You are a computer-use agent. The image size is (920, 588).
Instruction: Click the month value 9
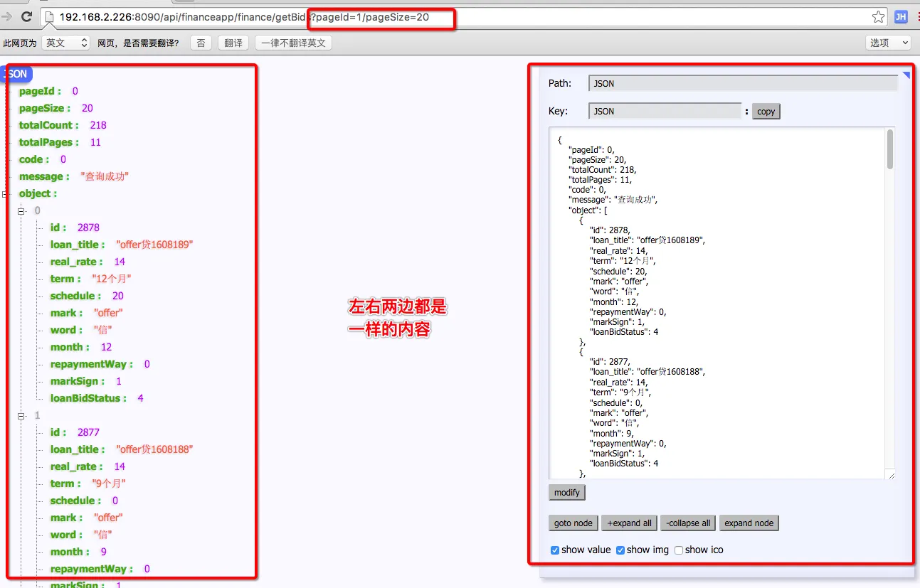point(104,552)
